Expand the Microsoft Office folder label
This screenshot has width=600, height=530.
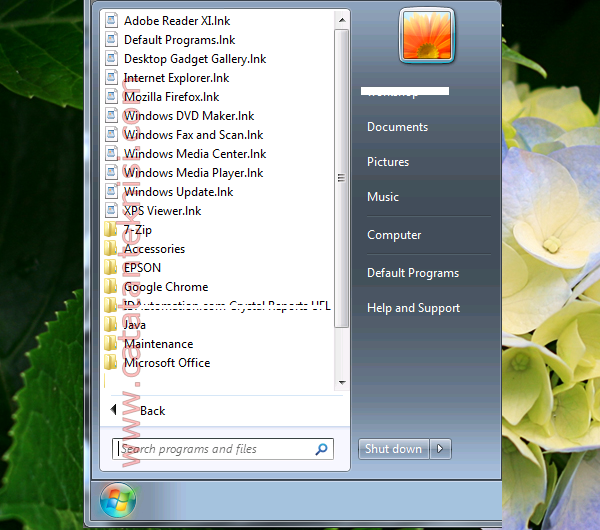pyautogui.click(x=167, y=363)
